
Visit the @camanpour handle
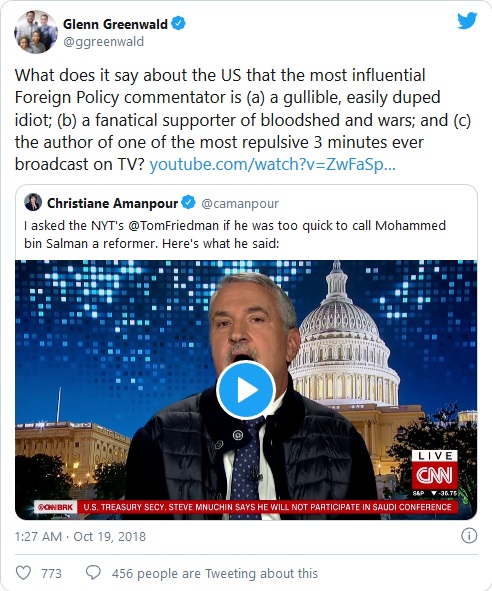240,204
